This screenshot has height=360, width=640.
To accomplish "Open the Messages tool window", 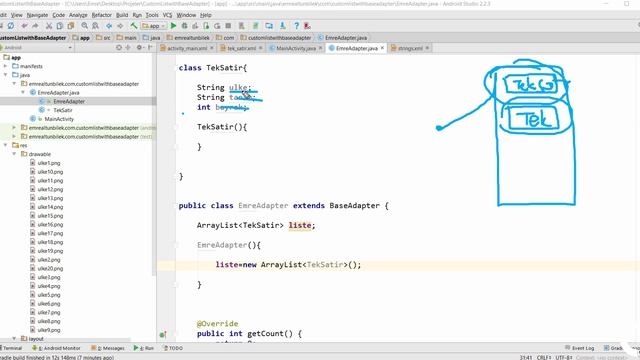I will click(108, 348).
